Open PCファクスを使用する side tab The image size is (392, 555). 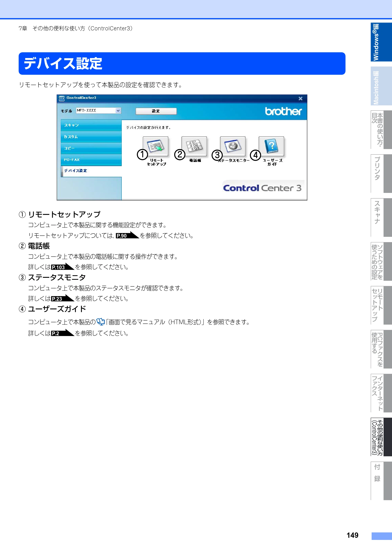point(381,349)
